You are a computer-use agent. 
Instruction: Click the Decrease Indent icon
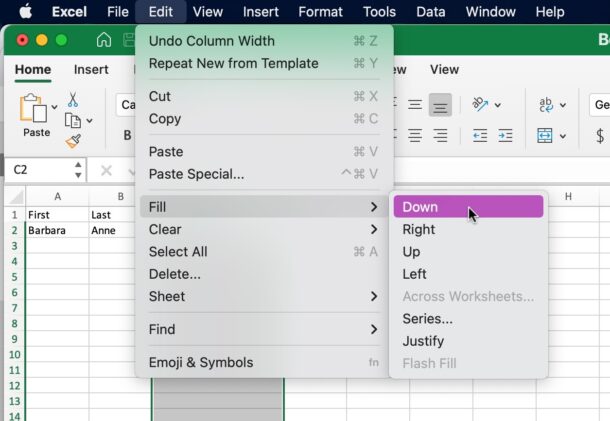(480, 136)
